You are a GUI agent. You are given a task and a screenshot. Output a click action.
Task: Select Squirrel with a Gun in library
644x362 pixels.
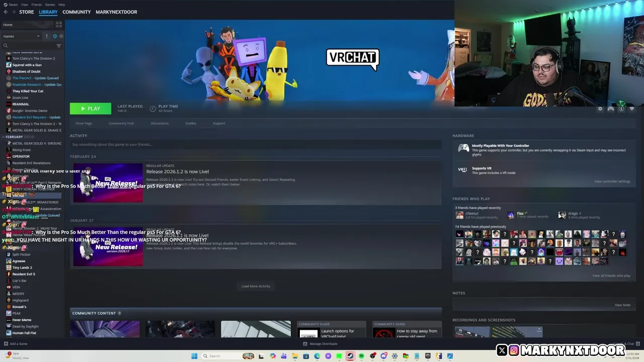27,65
